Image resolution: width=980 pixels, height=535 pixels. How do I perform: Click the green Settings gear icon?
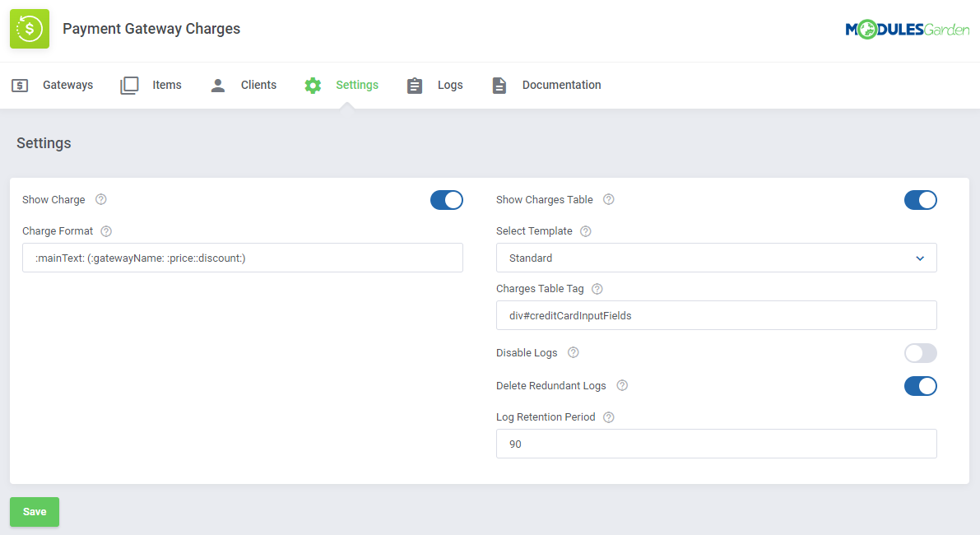click(313, 85)
